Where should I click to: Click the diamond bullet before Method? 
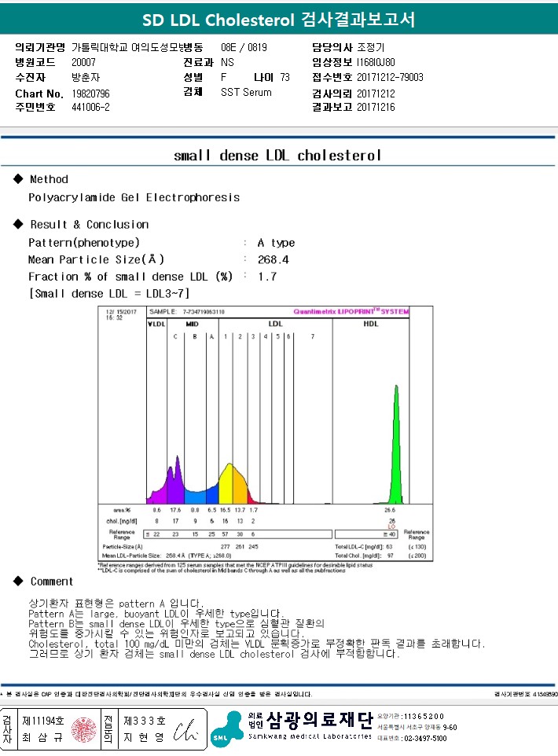pos(18,179)
